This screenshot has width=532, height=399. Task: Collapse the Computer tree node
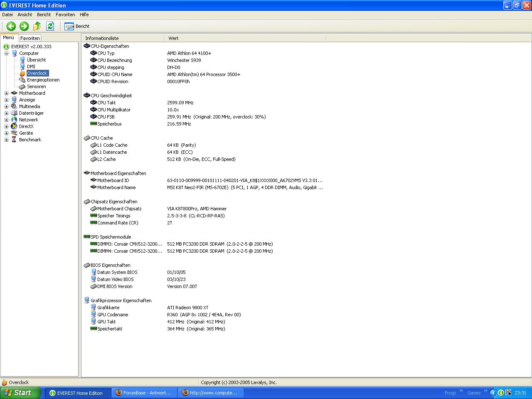(x=6, y=53)
